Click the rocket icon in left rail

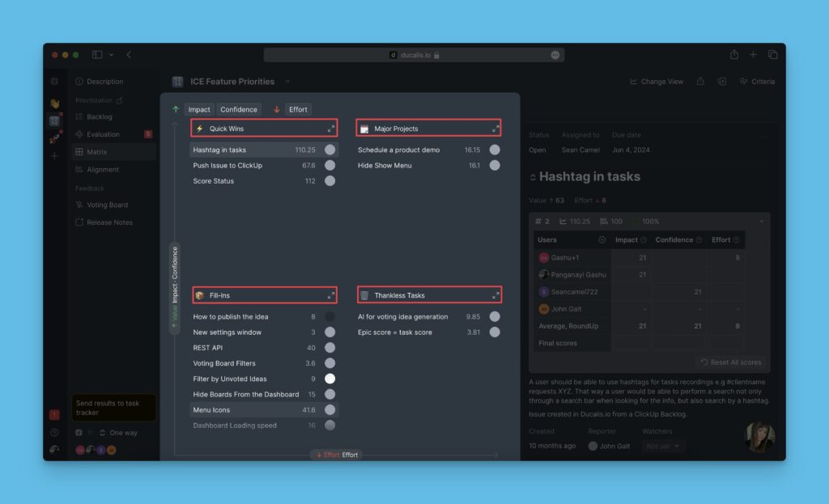[54, 138]
